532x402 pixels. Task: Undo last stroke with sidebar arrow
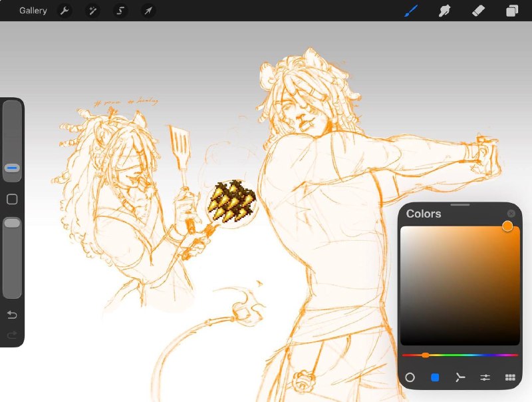(12, 315)
